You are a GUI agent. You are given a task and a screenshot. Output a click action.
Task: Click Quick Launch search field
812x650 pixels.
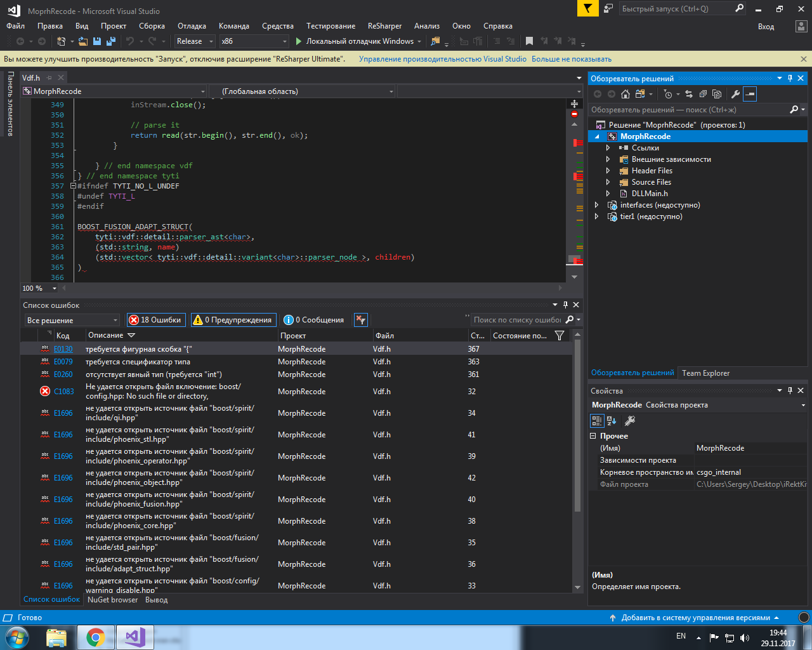tap(676, 9)
